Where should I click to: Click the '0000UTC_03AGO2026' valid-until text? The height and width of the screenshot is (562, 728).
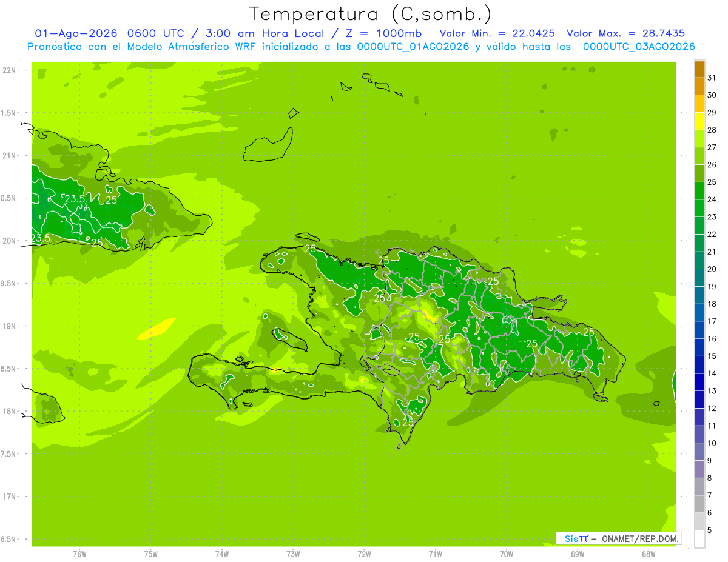click(639, 47)
